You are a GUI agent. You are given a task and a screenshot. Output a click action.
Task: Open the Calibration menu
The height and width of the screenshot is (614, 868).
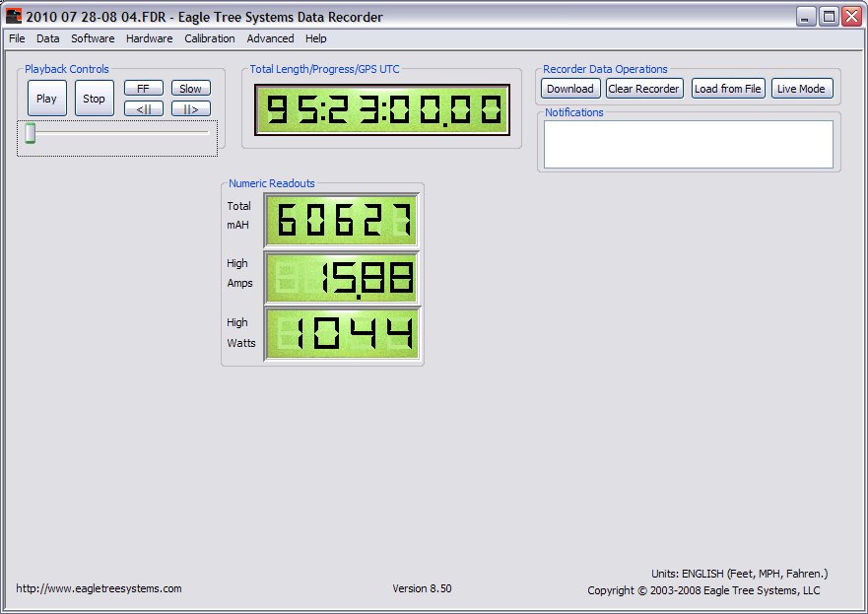coord(209,38)
